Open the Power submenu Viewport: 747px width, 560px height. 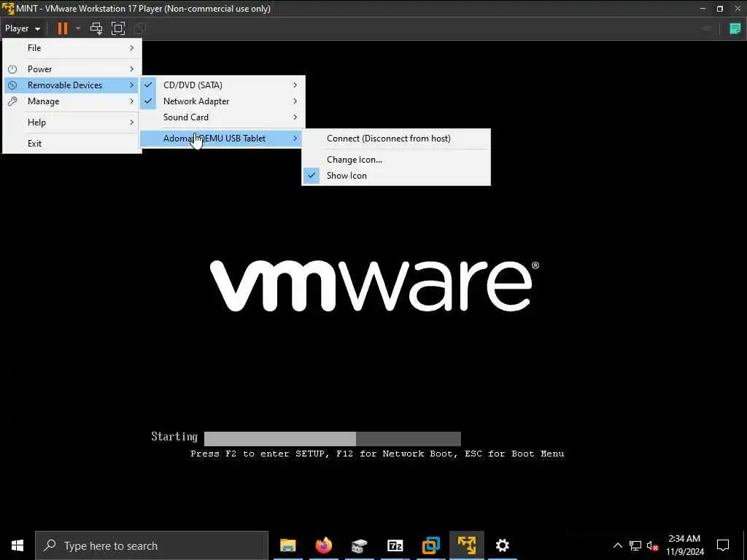72,69
